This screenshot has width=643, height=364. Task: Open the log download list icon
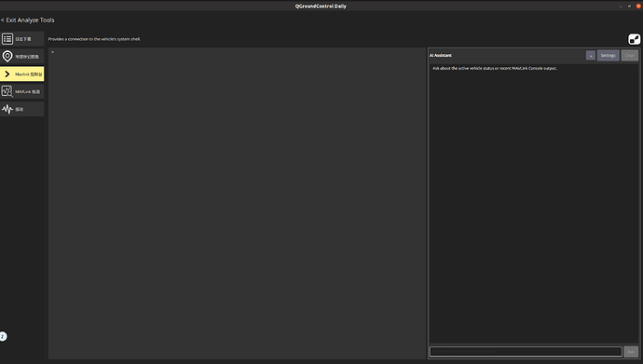[x=7, y=39]
